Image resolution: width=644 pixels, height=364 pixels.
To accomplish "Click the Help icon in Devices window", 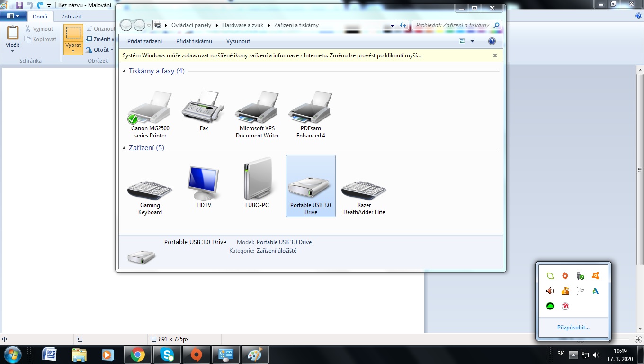I will click(x=492, y=41).
